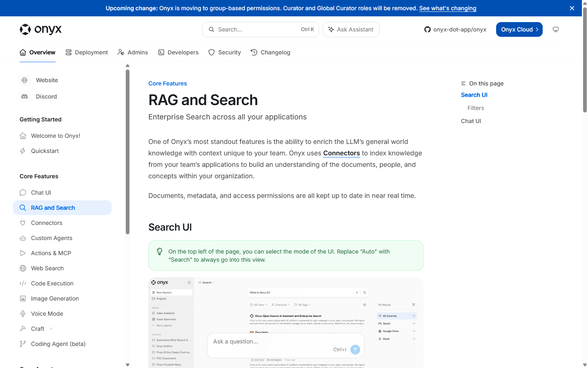Click the Discord icon in sidebar
The image size is (588, 368).
[x=24, y=96]
